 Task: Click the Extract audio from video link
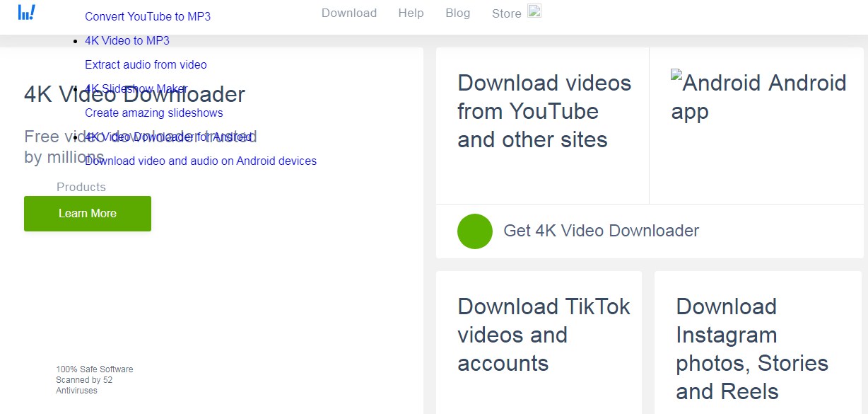tap(146, 64)
